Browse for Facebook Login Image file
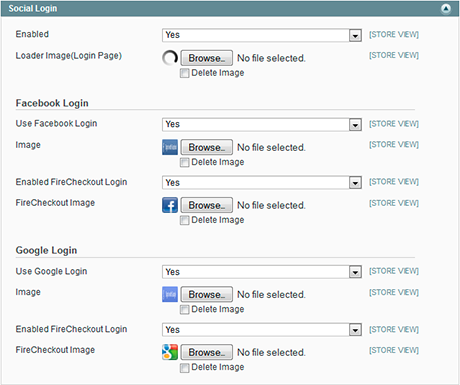The width and height of the screenshot is (460, 385). click(207, 147)
